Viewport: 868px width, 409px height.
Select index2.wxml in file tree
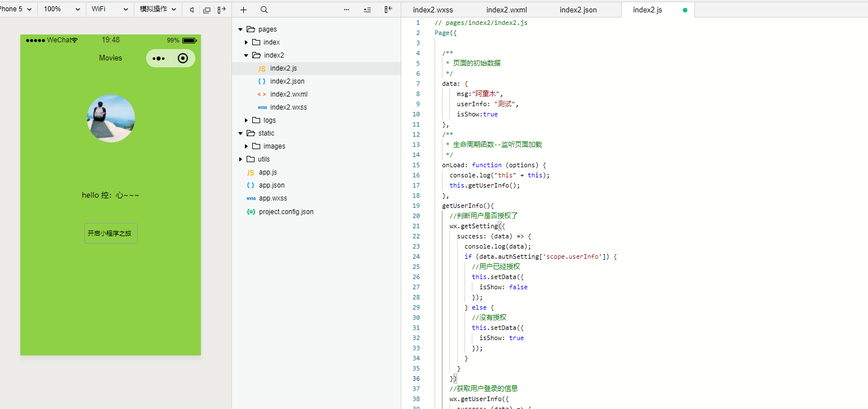coord(316,94)
